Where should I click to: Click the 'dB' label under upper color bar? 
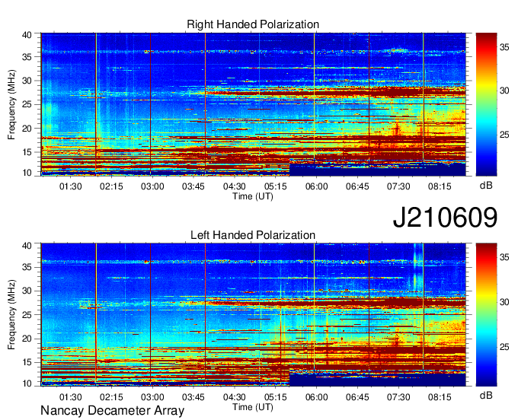(x=486, y=185)
